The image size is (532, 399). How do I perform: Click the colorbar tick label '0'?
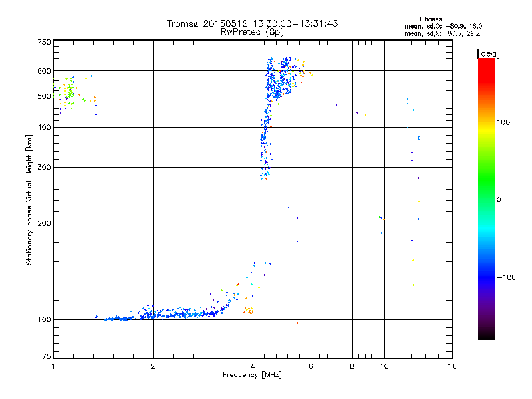(499, 200)
